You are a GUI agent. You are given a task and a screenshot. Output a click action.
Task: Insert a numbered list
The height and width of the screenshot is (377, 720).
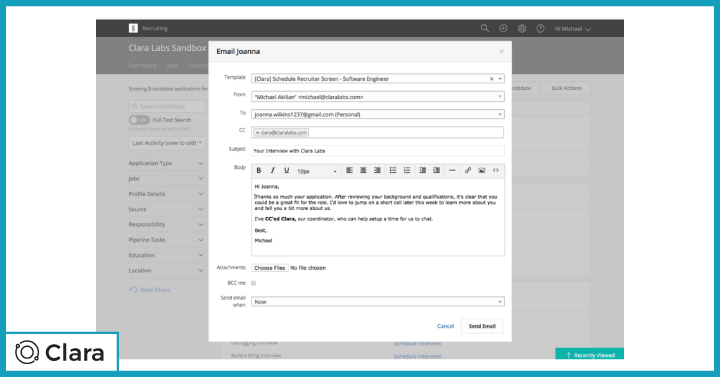point(407,170)
